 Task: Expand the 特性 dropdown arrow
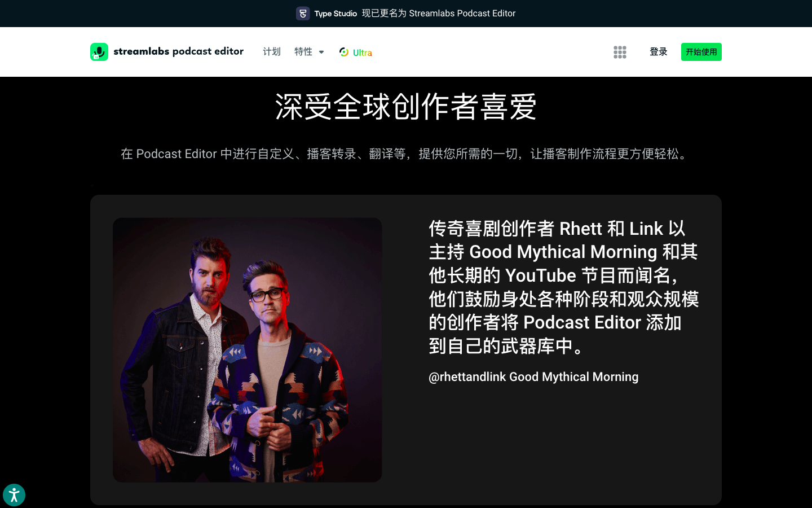[321, 52]
